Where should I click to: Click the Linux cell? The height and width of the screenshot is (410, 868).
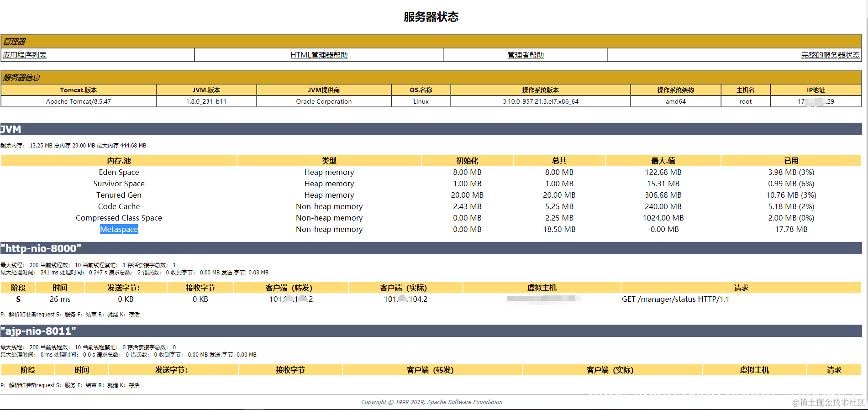coord(421,101)
